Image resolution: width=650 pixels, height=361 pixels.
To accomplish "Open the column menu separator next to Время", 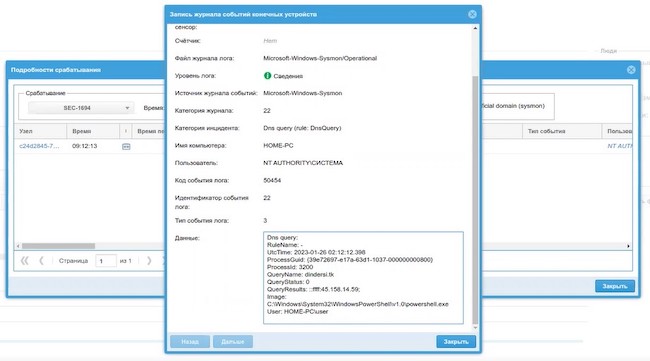I will [126, 131].
